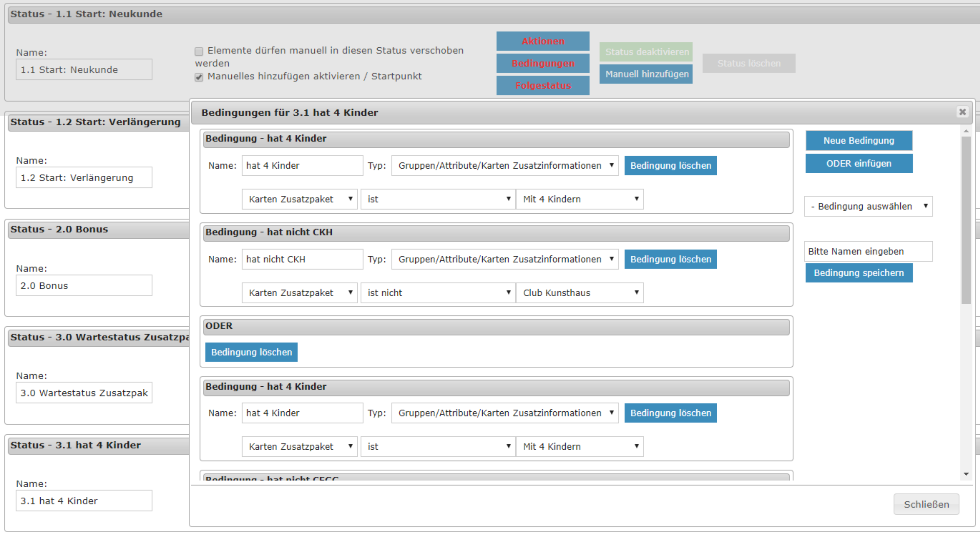This screenshot has height=537, width=980.
Task: Click dialog title 'Bedingungen für 3.1 hat 4 Kinder'
Action: [x=290, y=112]
